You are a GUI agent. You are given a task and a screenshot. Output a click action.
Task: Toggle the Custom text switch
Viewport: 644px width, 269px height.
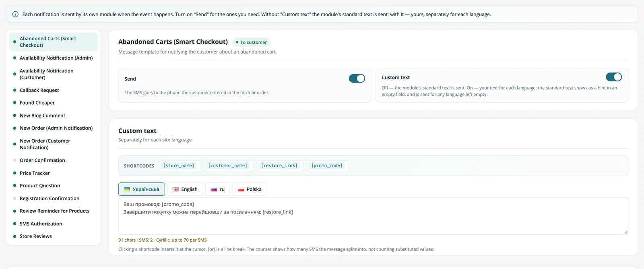(x=614, y=77)
